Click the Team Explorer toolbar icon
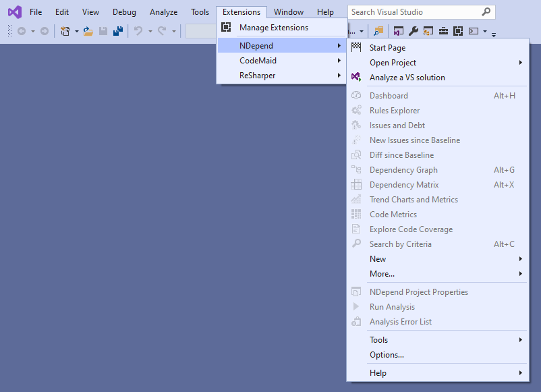 [x=428, y=32]
